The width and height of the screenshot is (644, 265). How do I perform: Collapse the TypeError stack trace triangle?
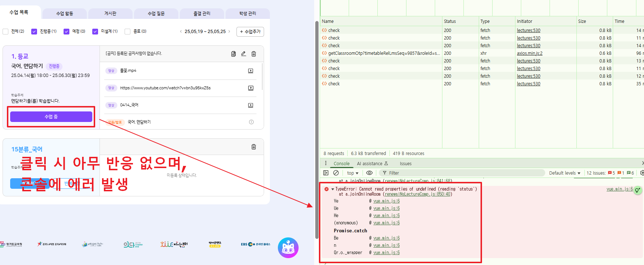tap(332, 189)
